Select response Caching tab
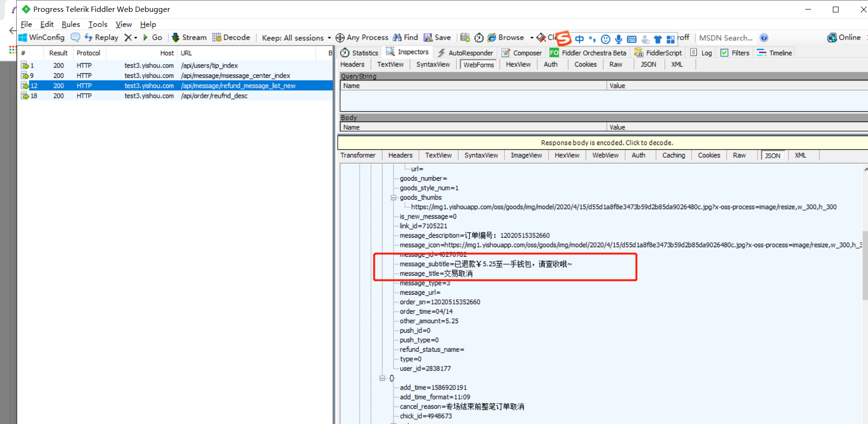This screenshot has height=424, width=868. click(x=673, y=155)
